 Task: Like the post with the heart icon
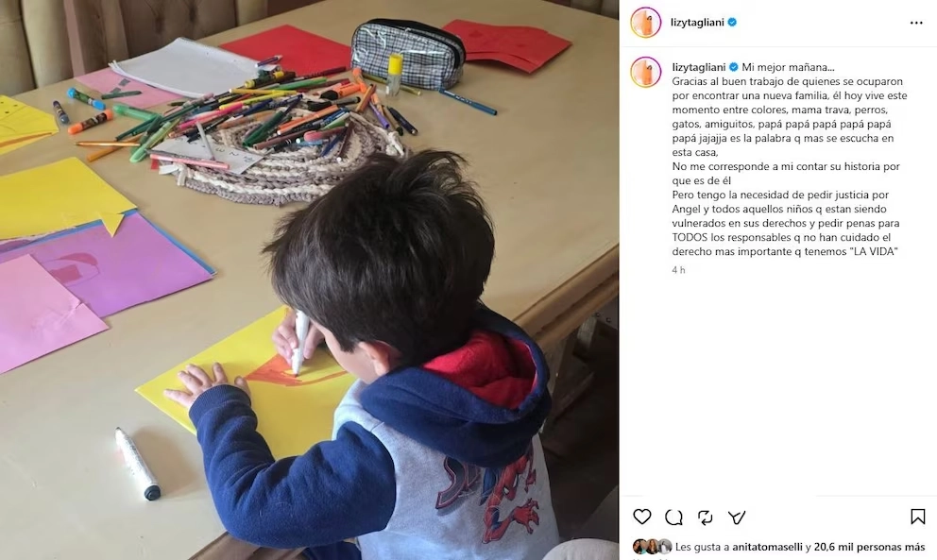pos(641,517)
